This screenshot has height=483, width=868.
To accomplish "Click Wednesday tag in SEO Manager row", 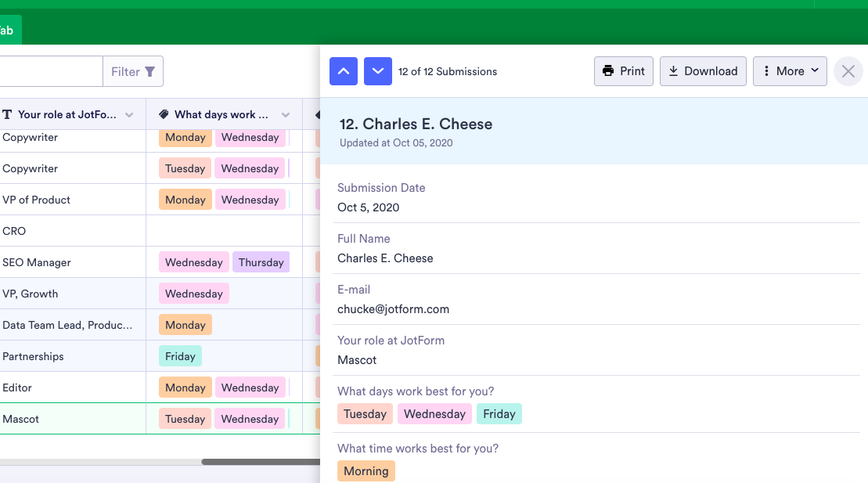I will pyautogui.click(x=194, y=262).
